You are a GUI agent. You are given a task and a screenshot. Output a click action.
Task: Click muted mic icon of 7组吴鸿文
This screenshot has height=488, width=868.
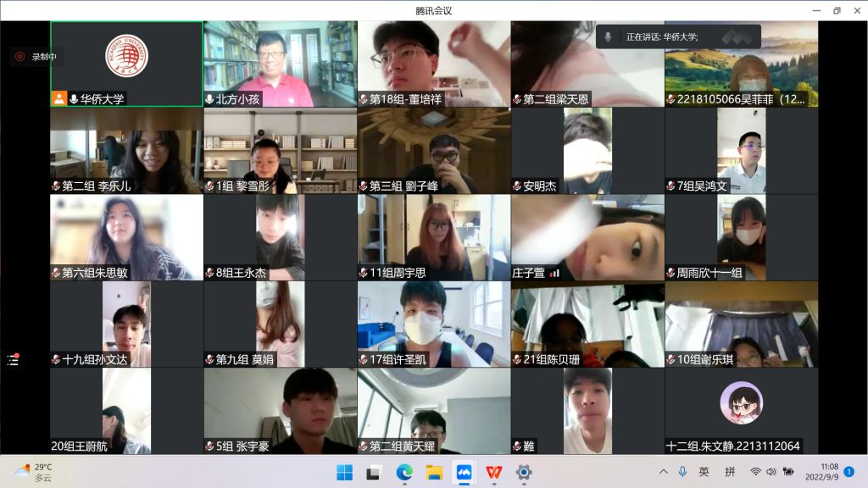point(670,186)
